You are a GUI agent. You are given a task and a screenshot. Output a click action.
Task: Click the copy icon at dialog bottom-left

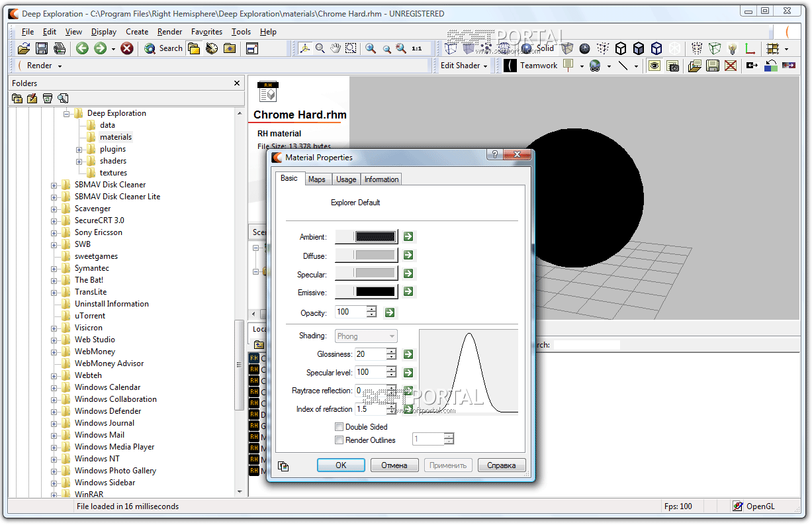(x=283, y=466)
